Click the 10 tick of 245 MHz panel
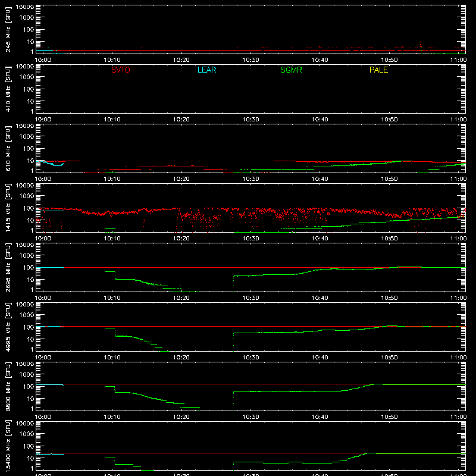This screenshot has width=476, height=476. (x=30, y=42)
